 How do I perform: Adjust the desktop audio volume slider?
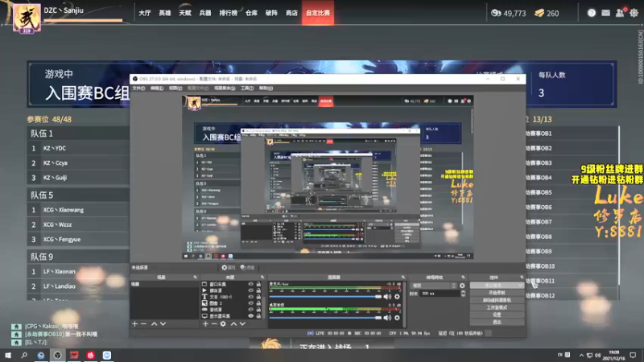[x=325, y=318]
